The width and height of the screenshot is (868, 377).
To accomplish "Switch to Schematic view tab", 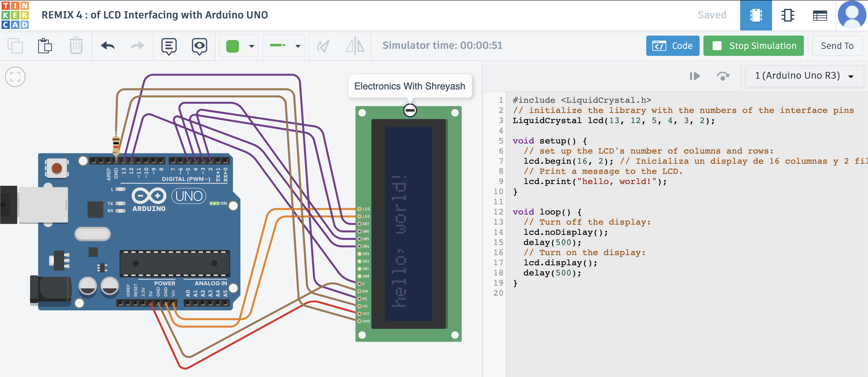I will [788, 15].
